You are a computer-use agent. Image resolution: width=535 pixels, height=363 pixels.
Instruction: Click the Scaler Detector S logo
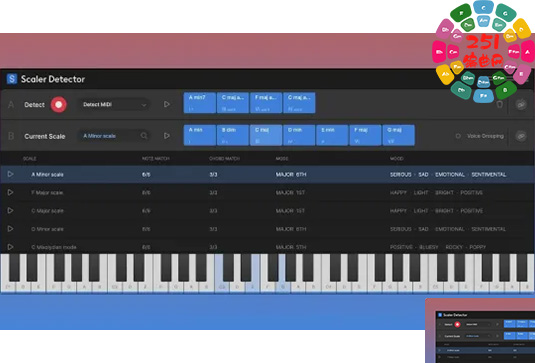pyautogui.click(x=12, y=79)
